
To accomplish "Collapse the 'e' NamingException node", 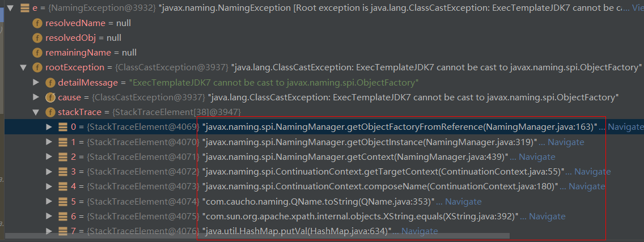I will click(10, 9).
